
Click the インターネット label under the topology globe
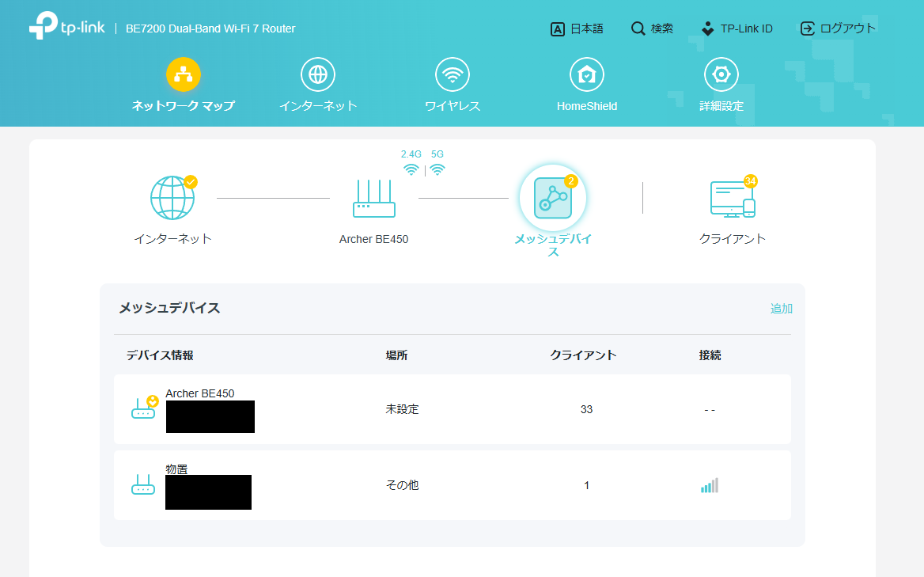click(172, 239)
